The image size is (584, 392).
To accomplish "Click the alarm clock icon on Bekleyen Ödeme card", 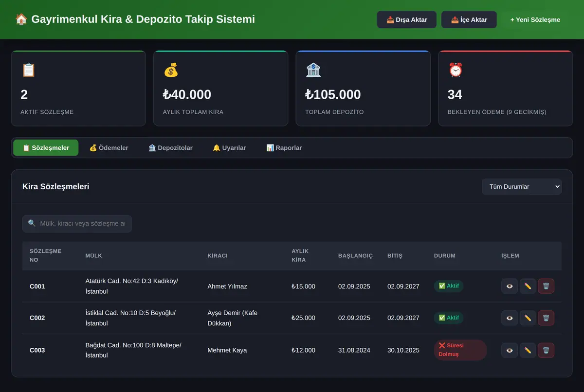I will [x=456, y=70].
